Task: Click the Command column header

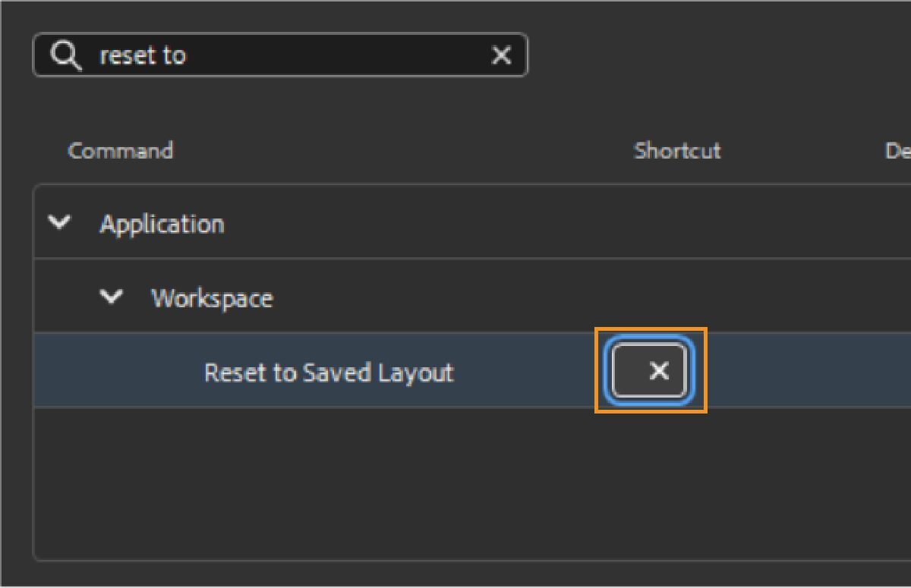Action: (121, 151)
